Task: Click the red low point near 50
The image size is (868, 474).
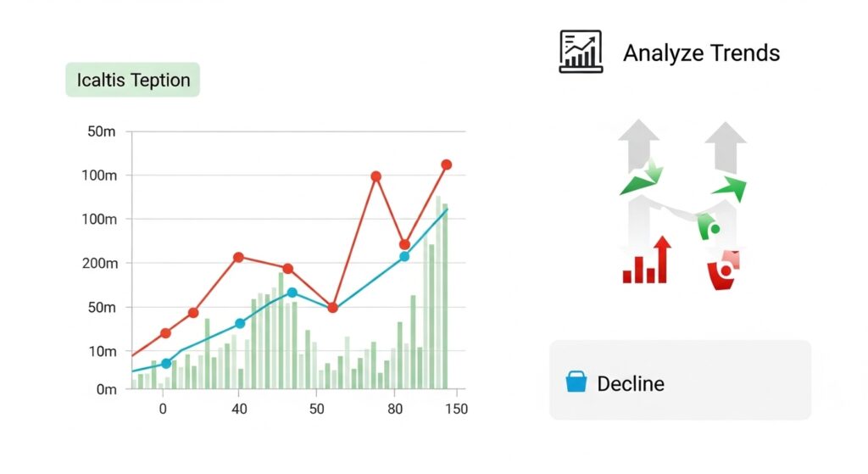Action: pos(333,307)
